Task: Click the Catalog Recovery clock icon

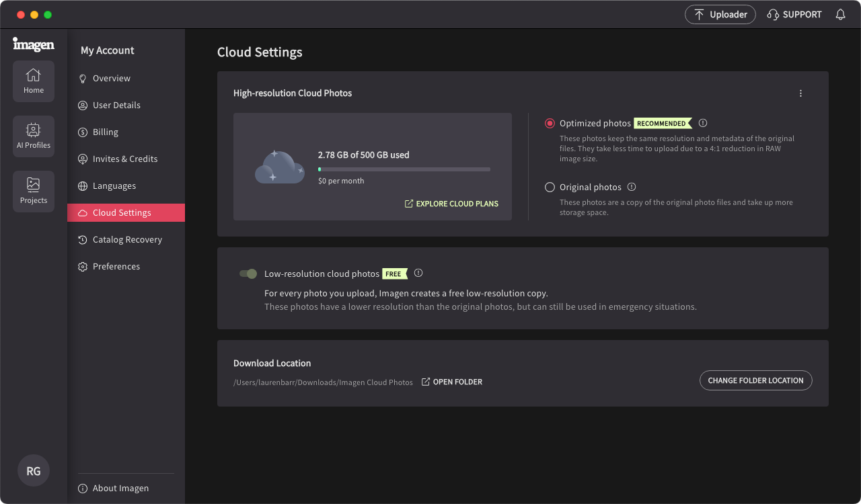Action: [83, 240]
